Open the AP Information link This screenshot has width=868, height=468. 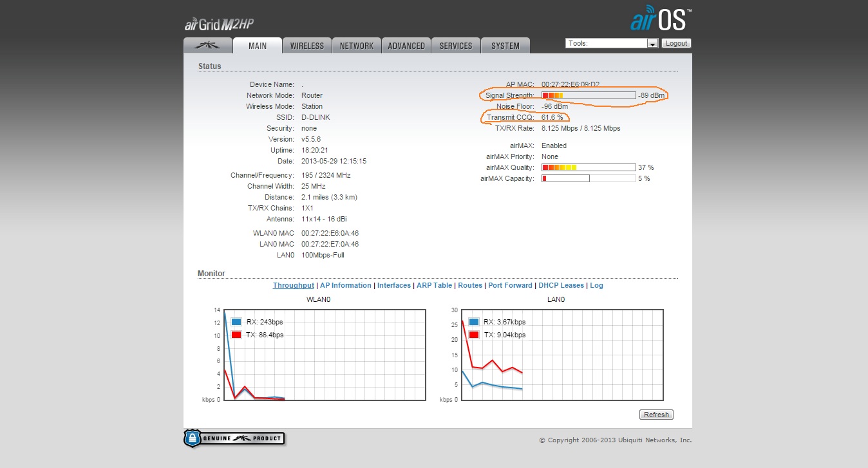[346, 285]
